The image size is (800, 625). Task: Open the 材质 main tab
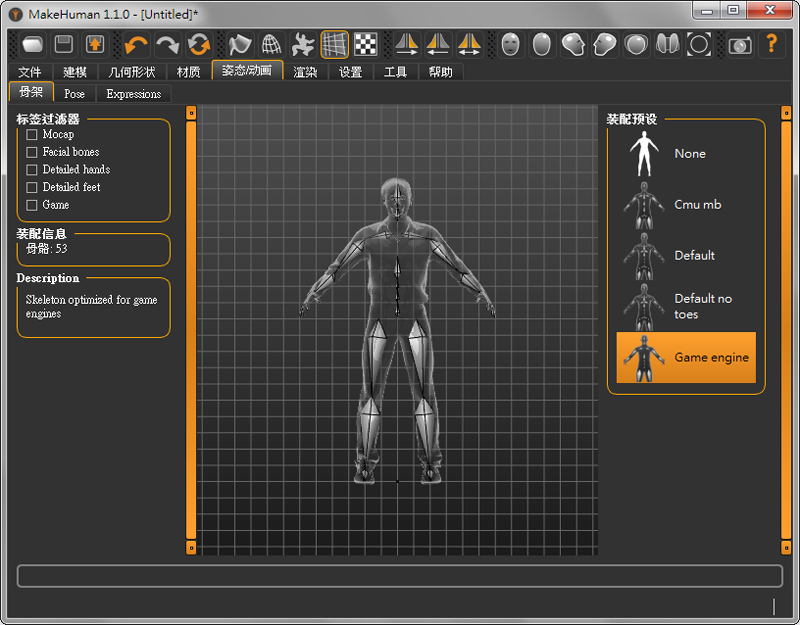click(x=188, y=72)
